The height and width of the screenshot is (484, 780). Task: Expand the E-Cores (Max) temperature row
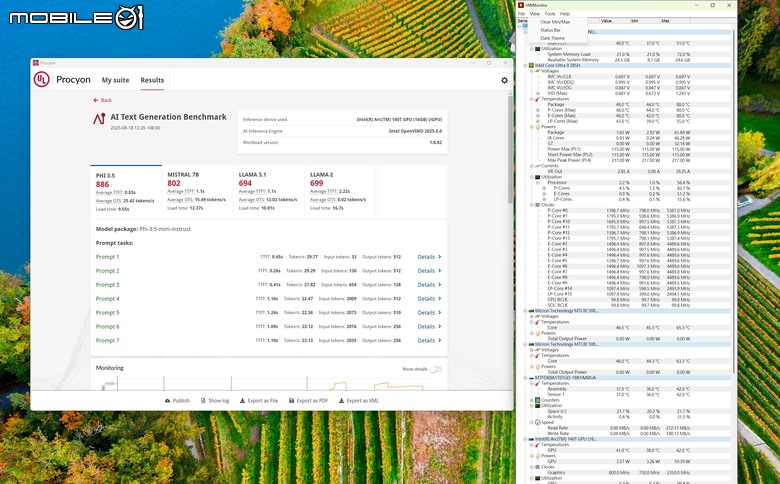[x=538, y=115]
